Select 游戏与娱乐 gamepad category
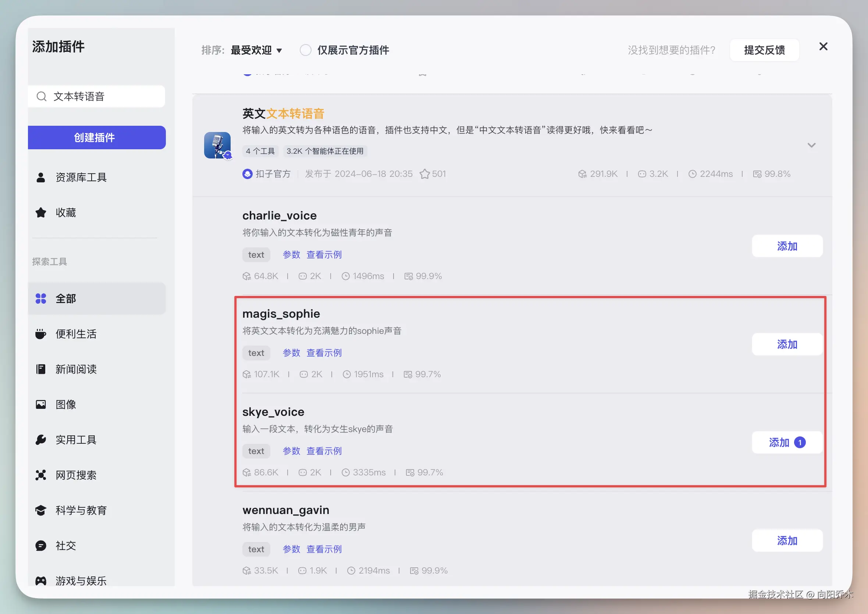Screen dimensions: 868x614 pos(81,580)
